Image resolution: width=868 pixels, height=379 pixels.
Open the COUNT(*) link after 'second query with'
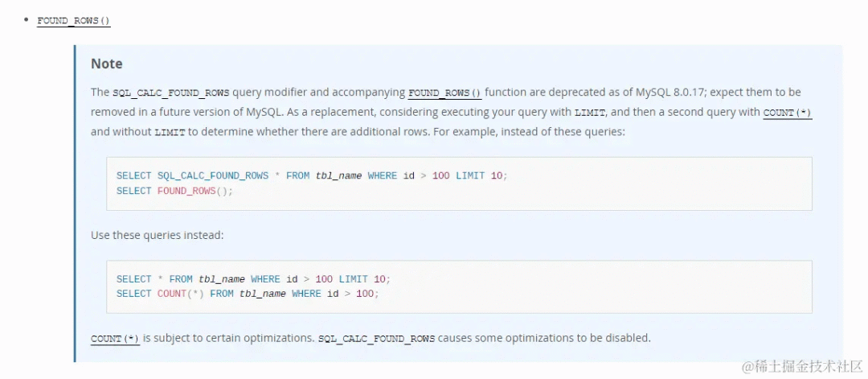787,113
